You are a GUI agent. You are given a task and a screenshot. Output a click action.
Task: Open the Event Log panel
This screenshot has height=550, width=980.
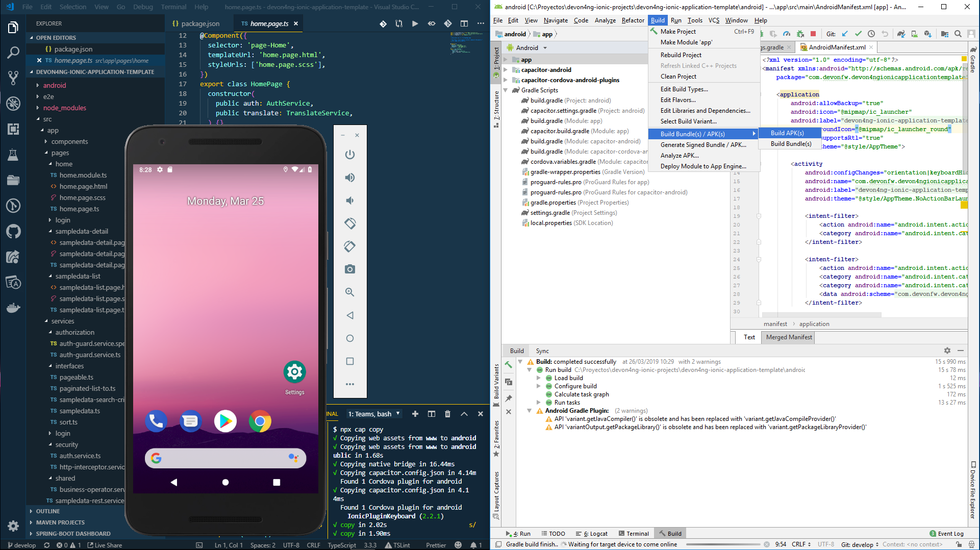(x=946, y=534)
